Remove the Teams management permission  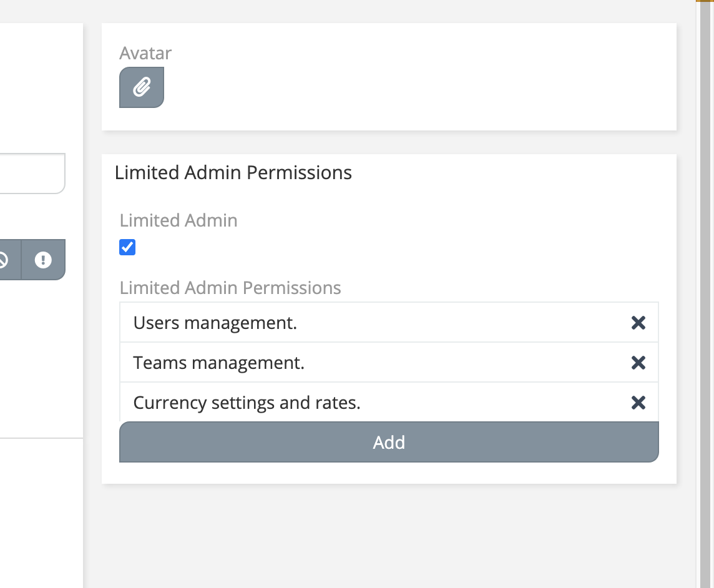pos(638,363)
